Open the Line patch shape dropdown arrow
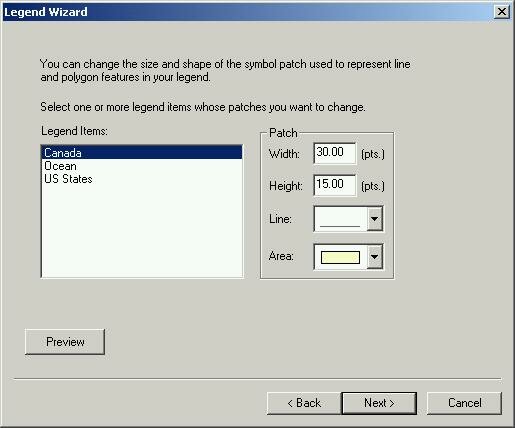The image size is (515, 428). 375,219
